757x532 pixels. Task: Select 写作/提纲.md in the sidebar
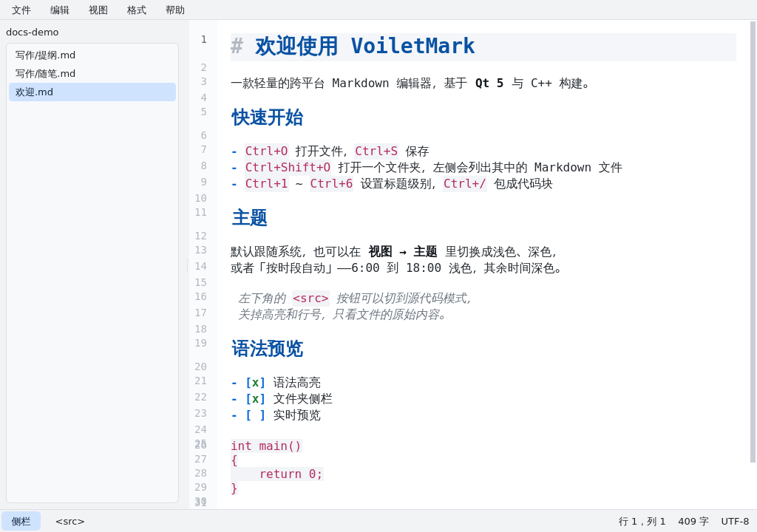(x=92, y=55)
